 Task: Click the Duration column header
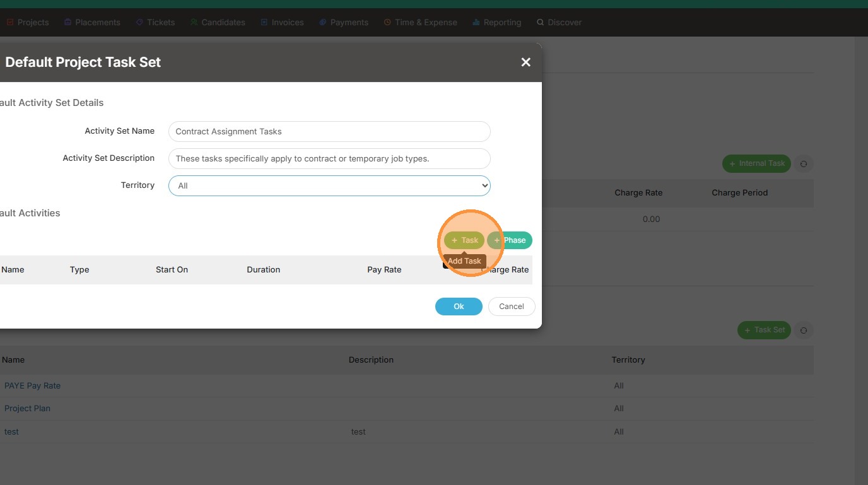point(263,269)
